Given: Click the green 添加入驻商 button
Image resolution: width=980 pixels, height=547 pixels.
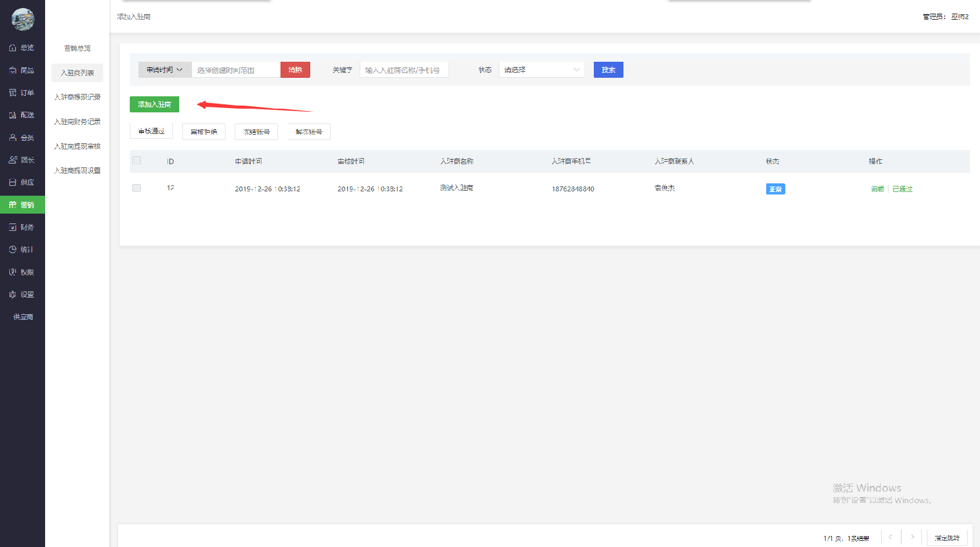Looking at the screenshot, I should 154,104.
